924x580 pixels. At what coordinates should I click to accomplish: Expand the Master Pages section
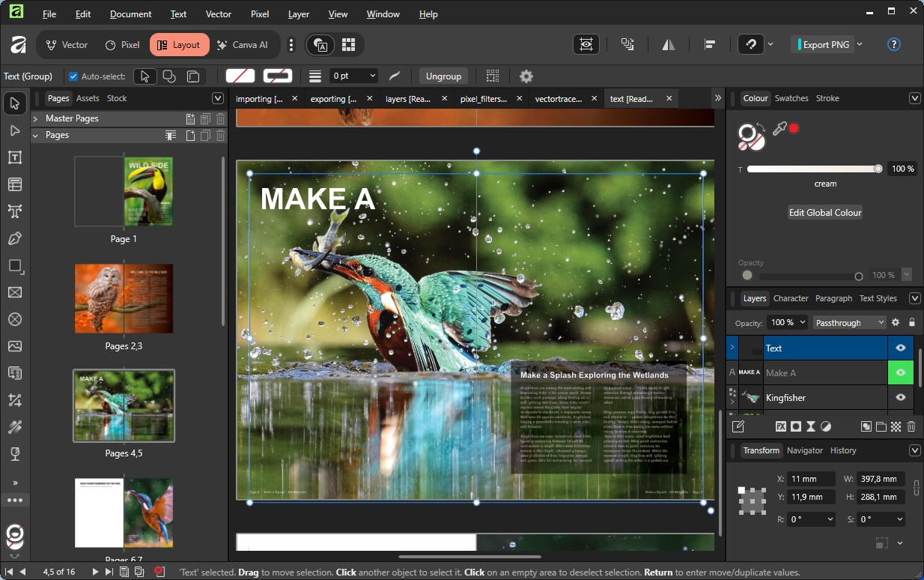35,118
